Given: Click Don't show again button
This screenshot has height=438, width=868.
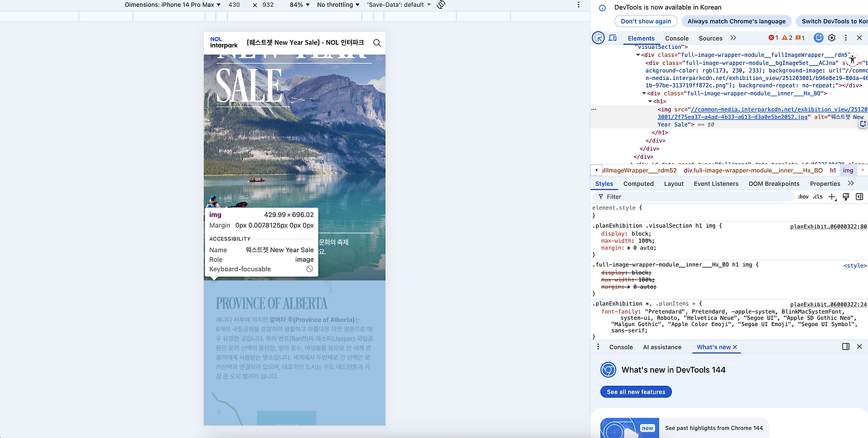Looking at the screenshot, I should pyautogui.click(x=646, y=21).
